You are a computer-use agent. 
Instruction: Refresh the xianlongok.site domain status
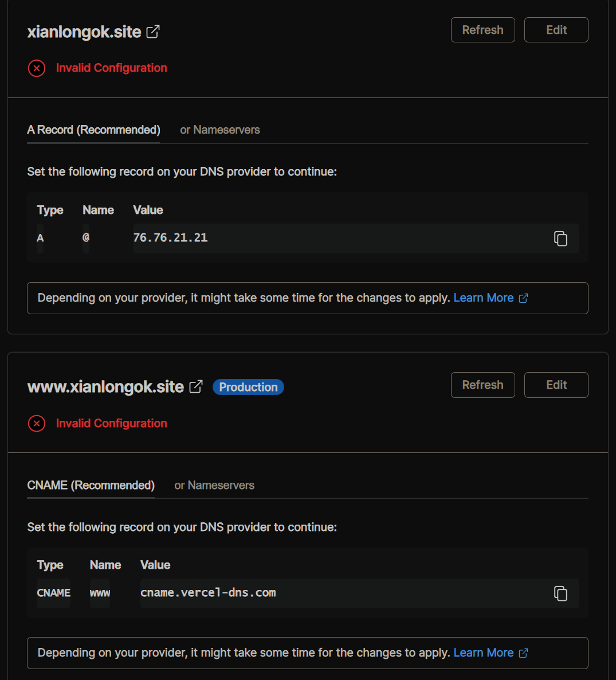[483, 30]
